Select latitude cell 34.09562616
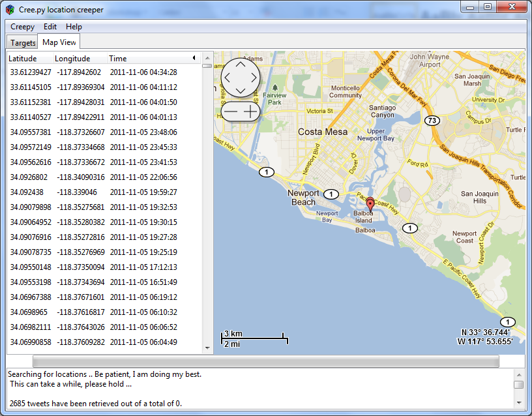 pyautogui.click(x=31, y=162)
